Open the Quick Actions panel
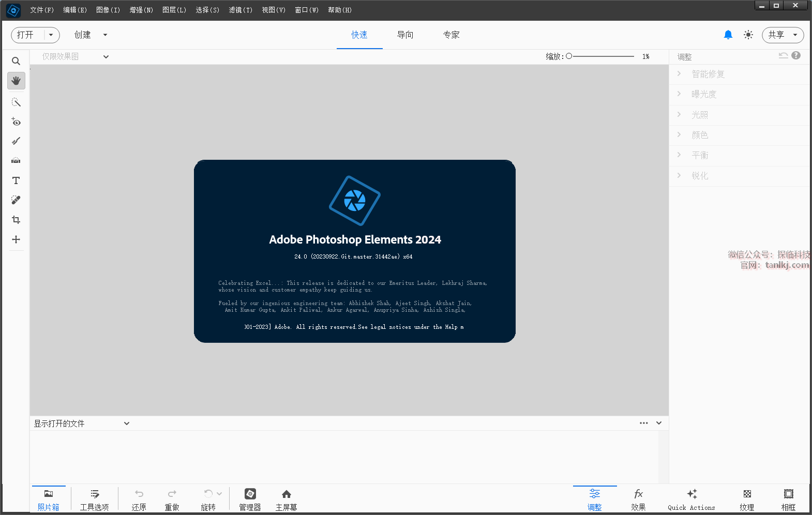 [x=691, y=499]
